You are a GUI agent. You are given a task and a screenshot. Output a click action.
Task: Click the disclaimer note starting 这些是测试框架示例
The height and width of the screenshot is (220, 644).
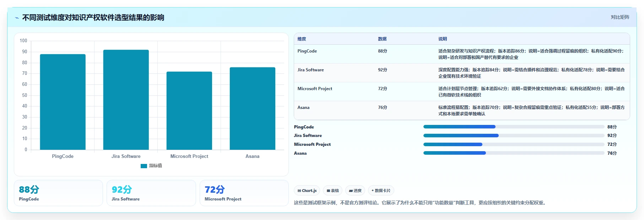click(421, 203)
